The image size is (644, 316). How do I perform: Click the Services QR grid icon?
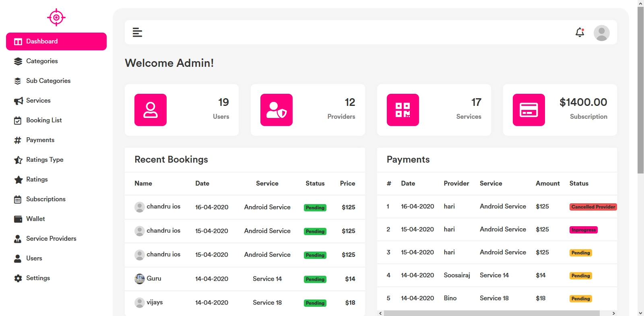(402, 110)
